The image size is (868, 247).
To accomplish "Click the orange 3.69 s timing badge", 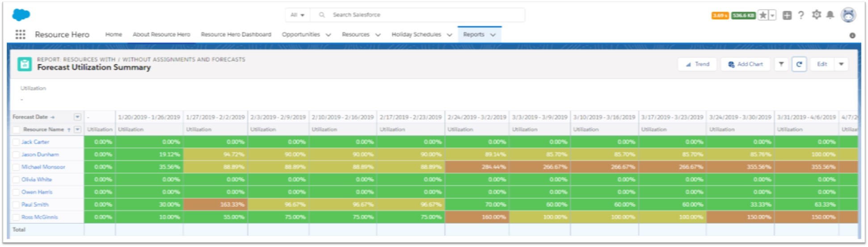I will pyautogui.click(x=720, y=15).
